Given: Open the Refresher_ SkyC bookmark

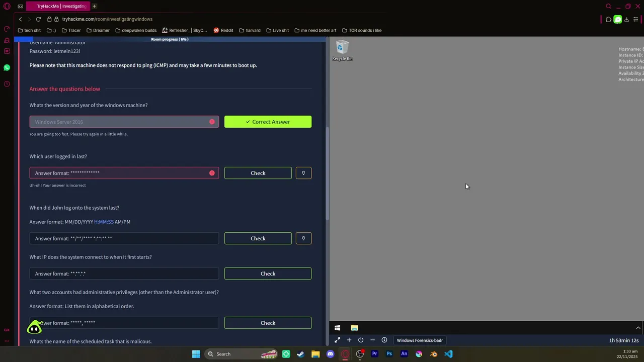Looking at the screenshot, I should coord(184,30).
